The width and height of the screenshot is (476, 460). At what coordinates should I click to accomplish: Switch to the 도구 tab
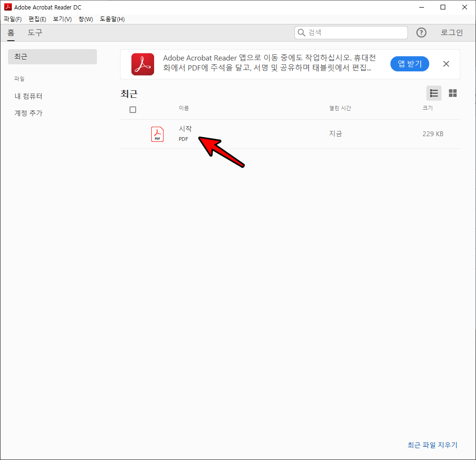pos(35,33)
